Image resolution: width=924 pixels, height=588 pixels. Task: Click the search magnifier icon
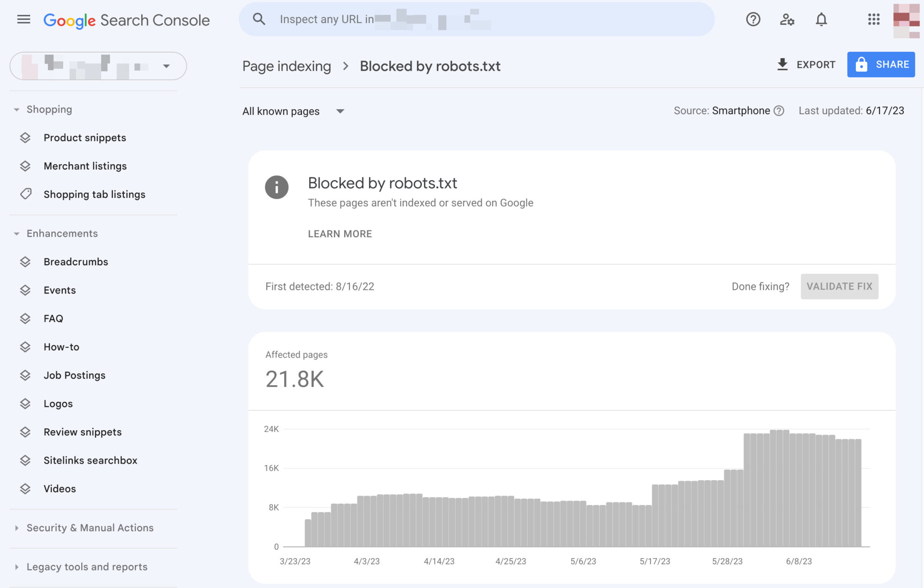[259, 19]
